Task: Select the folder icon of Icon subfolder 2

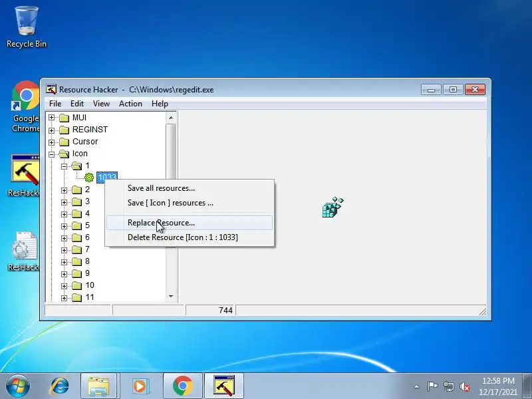Action: pos(77,190)
